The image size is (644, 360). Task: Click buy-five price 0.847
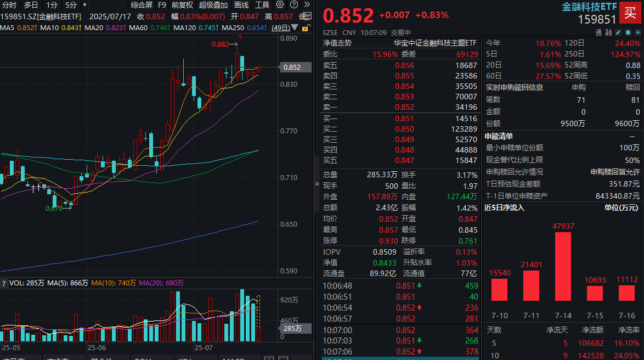click(x=404, y=160)
